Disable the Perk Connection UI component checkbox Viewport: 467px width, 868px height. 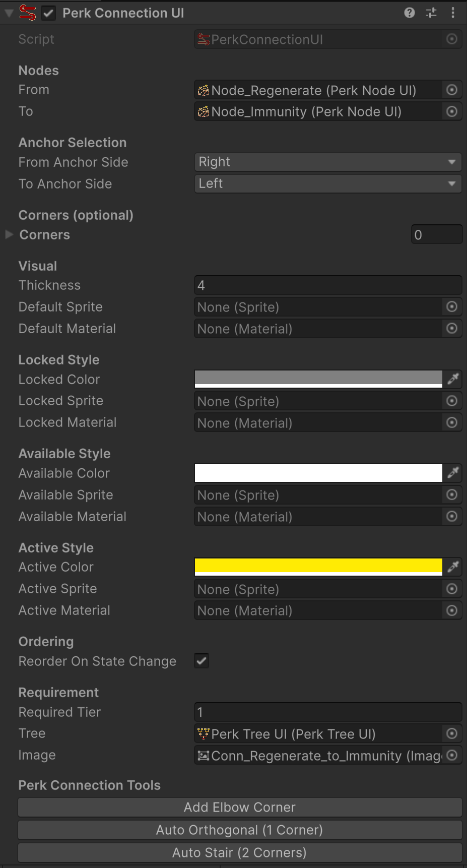pyautogui.click(x=49, y=14)
